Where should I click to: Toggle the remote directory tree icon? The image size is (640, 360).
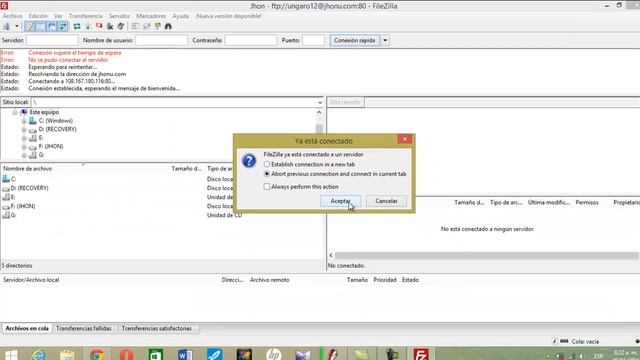click(x=52, y=27)
